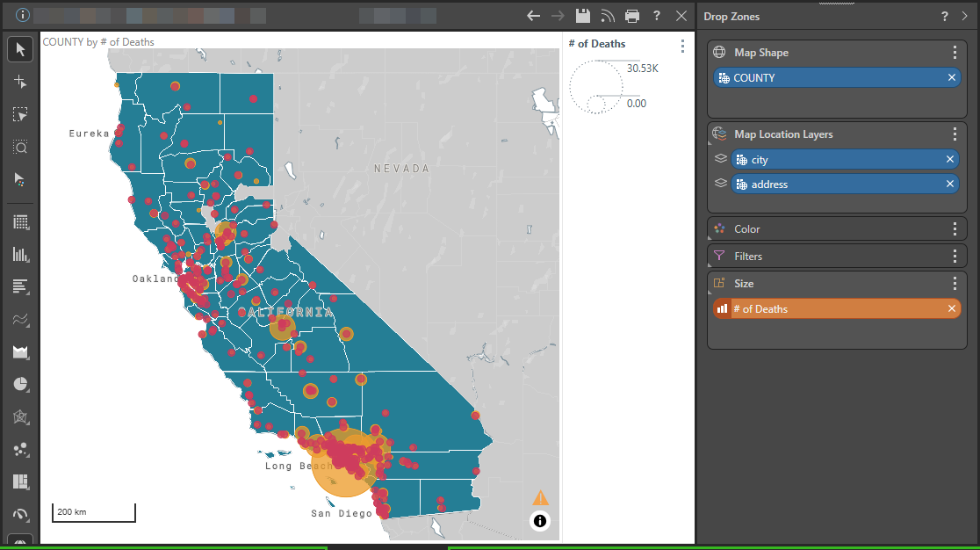Open the Size drop zone options menu
The width and height of the screenshot is (980, 550).
955,283
